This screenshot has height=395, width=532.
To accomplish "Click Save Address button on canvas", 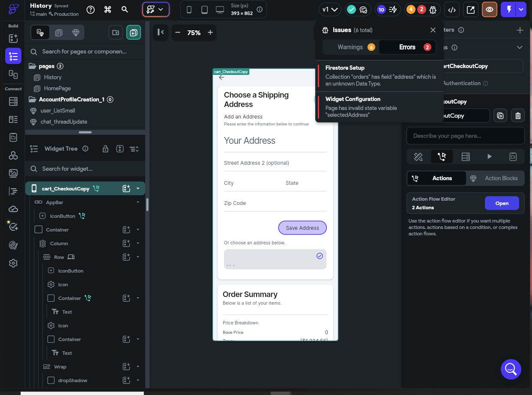I will pyautogui.click(x=302, y=228).
